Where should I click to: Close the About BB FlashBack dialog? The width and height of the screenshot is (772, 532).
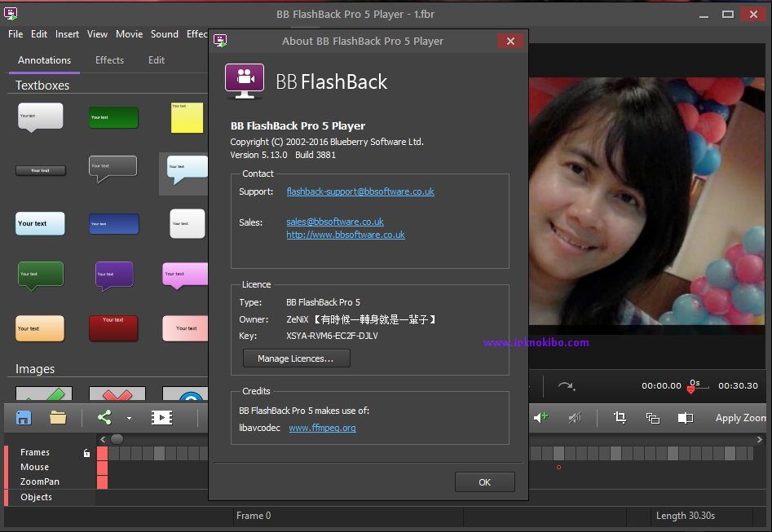pos(510,42)
